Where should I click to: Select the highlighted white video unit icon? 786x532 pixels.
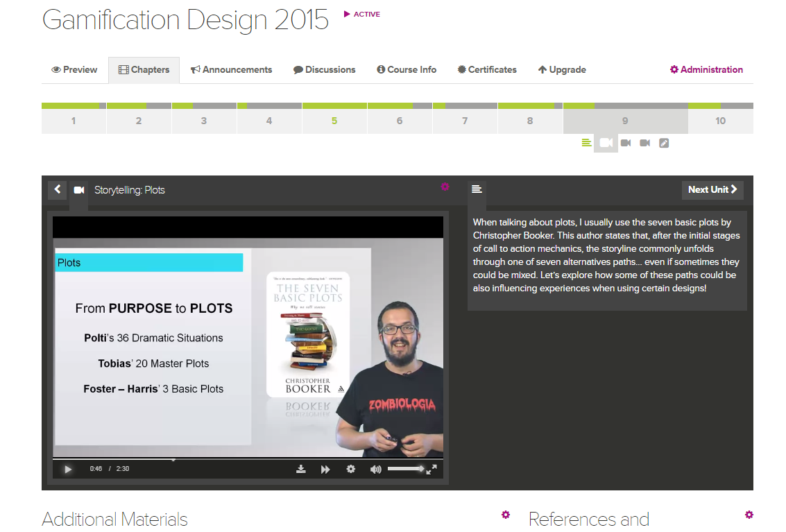click(606, 143)
